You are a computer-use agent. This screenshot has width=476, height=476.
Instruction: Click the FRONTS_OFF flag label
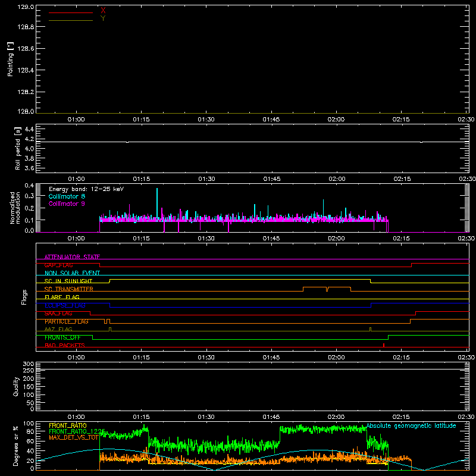point(62,337)
